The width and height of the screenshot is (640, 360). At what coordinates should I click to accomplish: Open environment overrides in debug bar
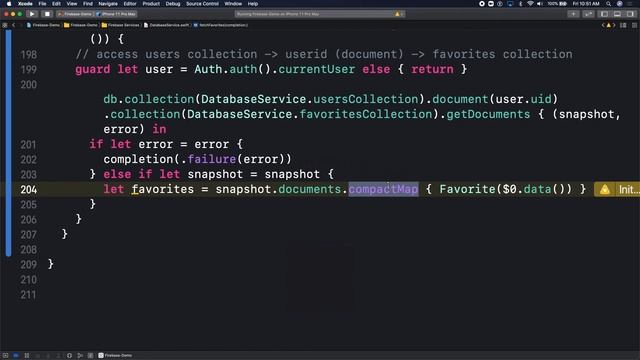click(91, 356)
